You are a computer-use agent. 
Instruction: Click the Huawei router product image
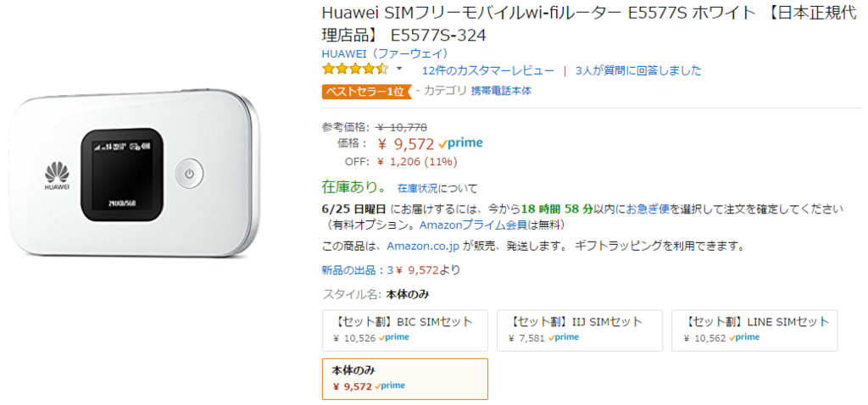pos(135,173)
